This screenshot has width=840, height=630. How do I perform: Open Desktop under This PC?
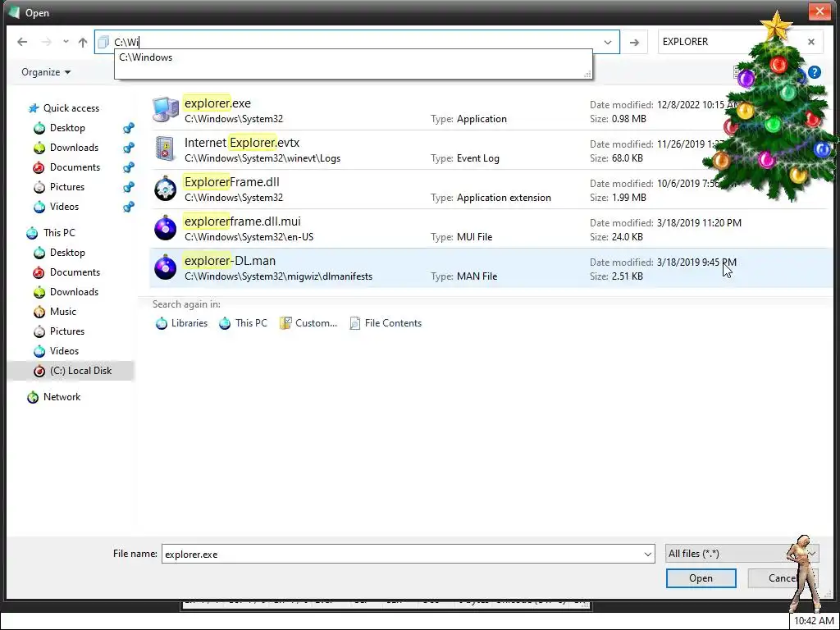coord(67,253)
